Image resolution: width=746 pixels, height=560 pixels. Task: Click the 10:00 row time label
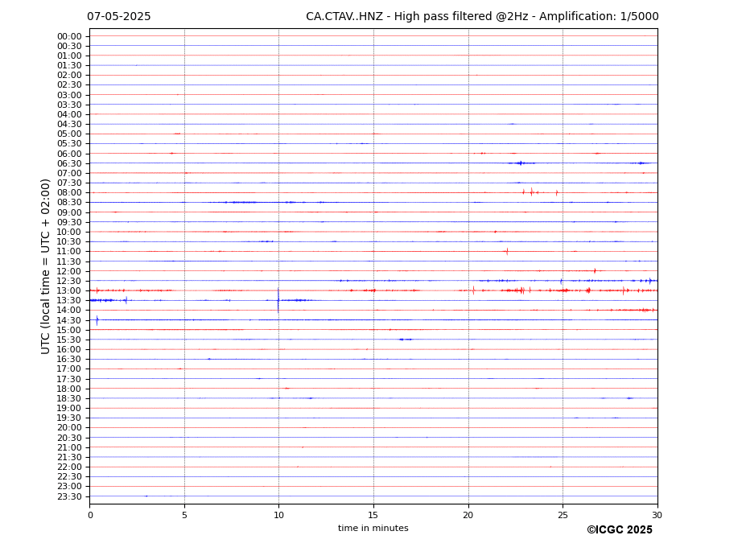coord(69,233)
